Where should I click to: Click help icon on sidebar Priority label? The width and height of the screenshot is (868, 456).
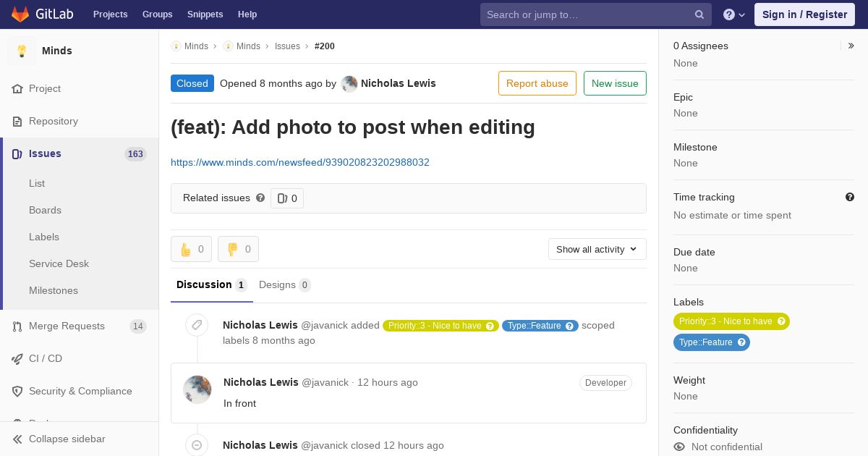pyautogui.click(x=781, y=321)
